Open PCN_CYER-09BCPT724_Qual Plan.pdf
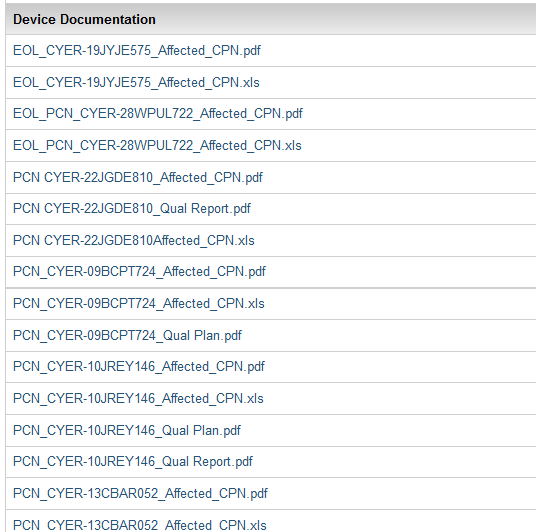The width and height of the screenshot is (536, 532). pos(127,335)
